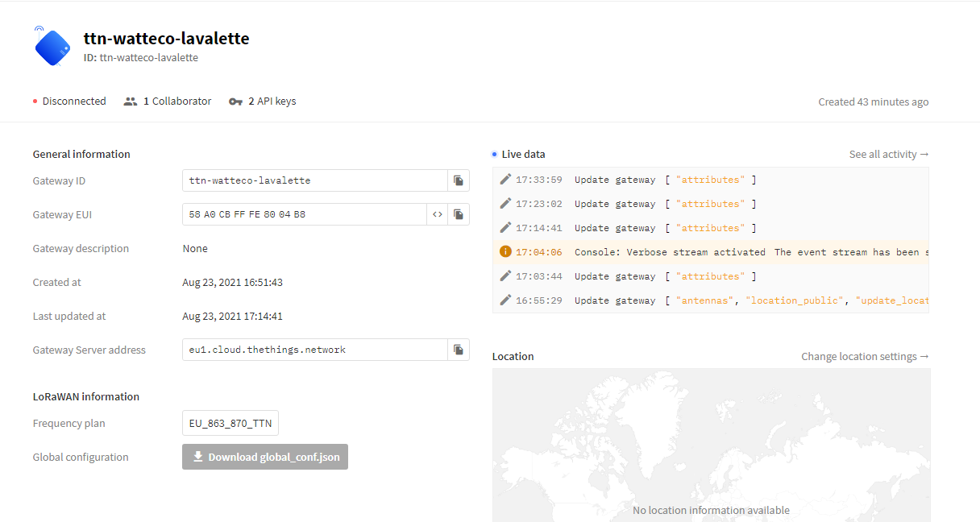Toggle Gateway EUI byte format view
This screenshot has height=522, width=980.
click(437, 214)
